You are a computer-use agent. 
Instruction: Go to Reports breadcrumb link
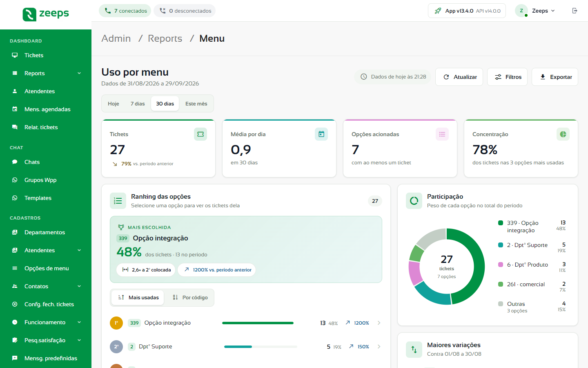(165, 38)
